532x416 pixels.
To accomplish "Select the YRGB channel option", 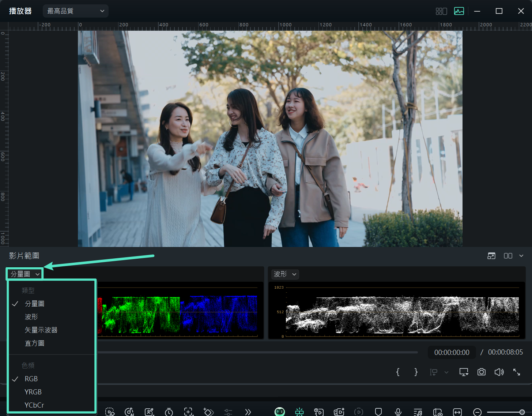I will (33, 392).
